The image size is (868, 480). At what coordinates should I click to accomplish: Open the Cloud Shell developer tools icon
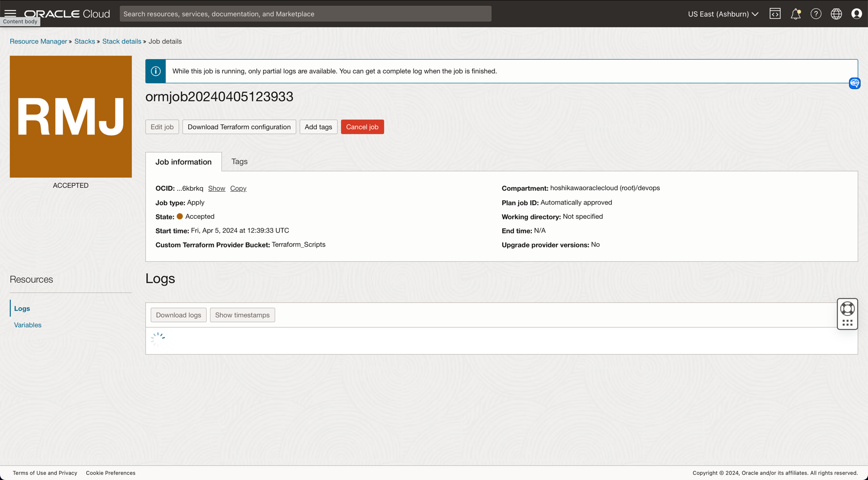(775, 14)
